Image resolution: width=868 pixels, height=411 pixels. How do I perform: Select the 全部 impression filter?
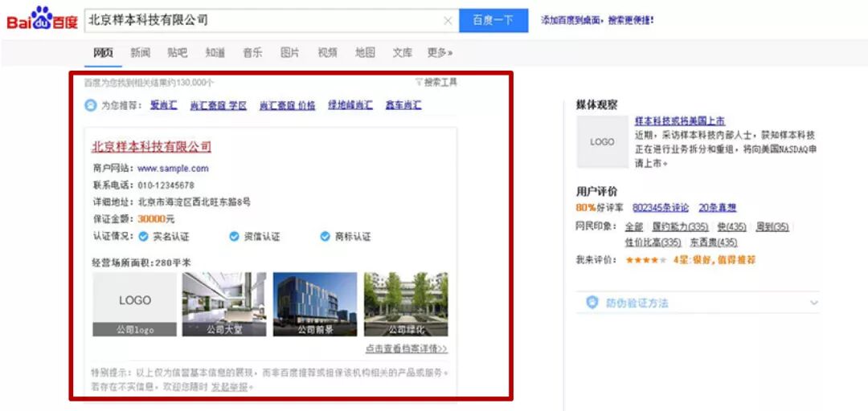click(634, 227)
